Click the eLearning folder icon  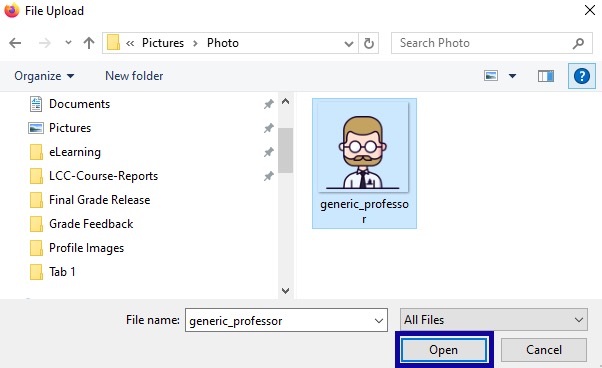pos(36,152)
